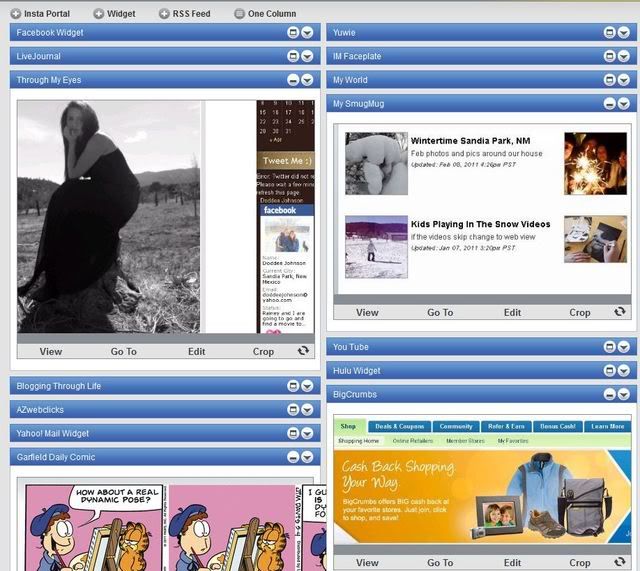Image resolution: width=640 pixels, height=571 pixels.
Task: Click the sparklers photo thumbnail
Action: click(596, 164)
